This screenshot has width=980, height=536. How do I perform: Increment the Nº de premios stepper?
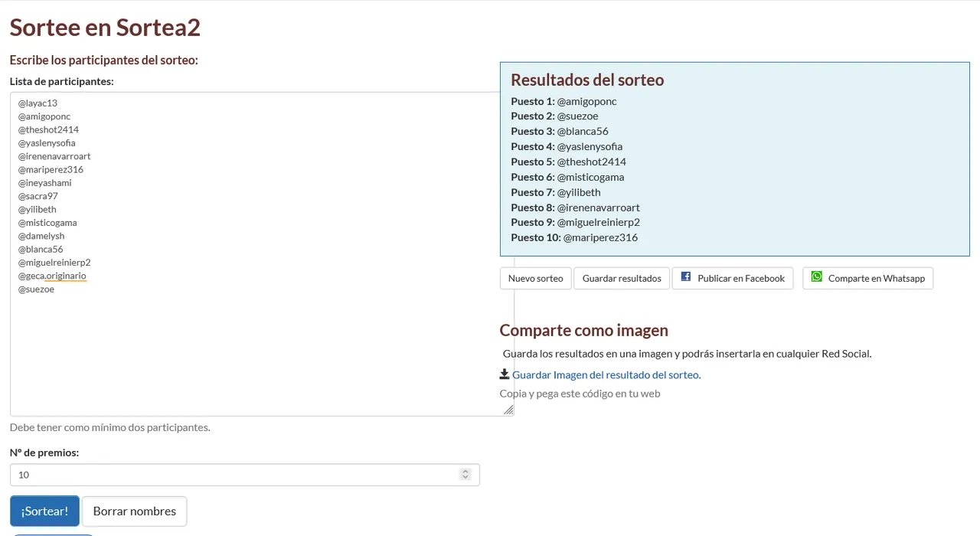coord(465,471)
